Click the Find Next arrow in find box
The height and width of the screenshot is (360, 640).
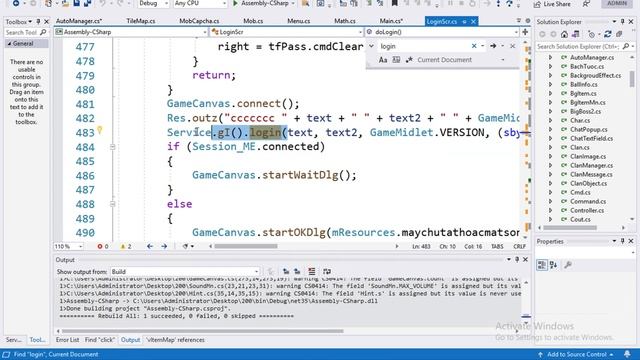point(493,46)
